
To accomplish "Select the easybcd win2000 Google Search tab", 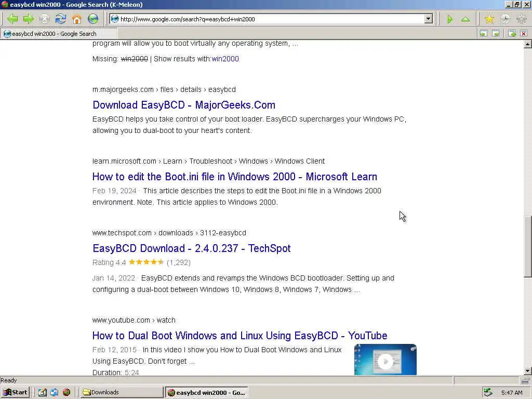I will [58, 34].
